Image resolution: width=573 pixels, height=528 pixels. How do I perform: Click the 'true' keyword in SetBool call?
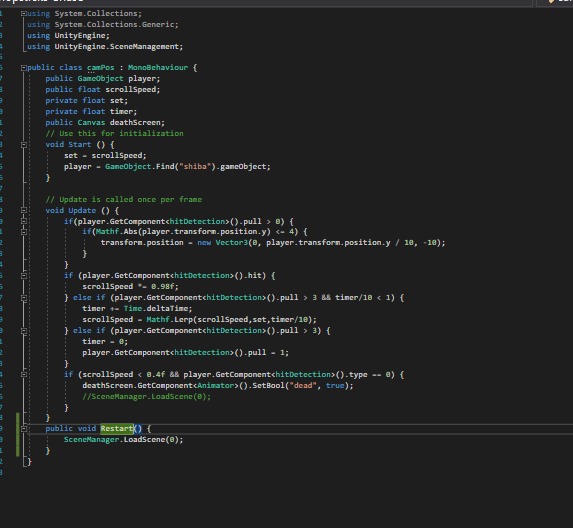point(335,385)
